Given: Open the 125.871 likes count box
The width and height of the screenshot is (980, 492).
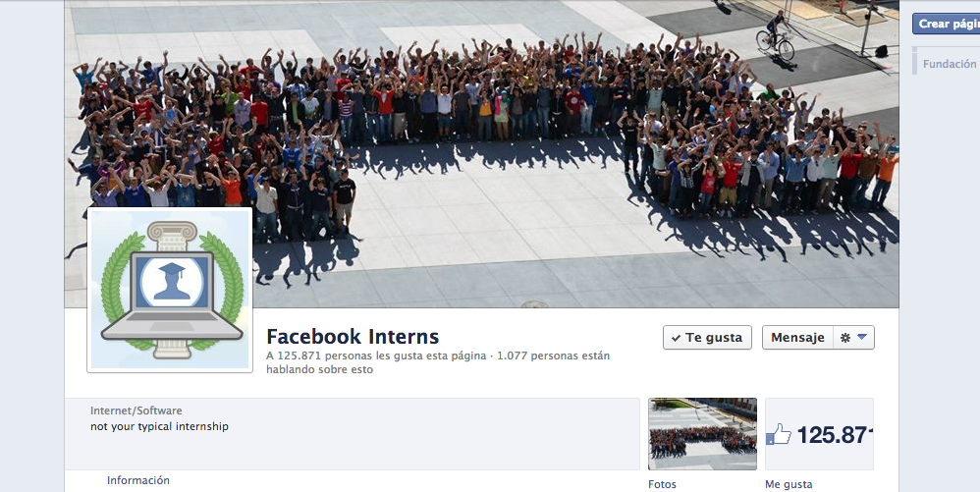Looking at the screenshot, I should point(819,434).
